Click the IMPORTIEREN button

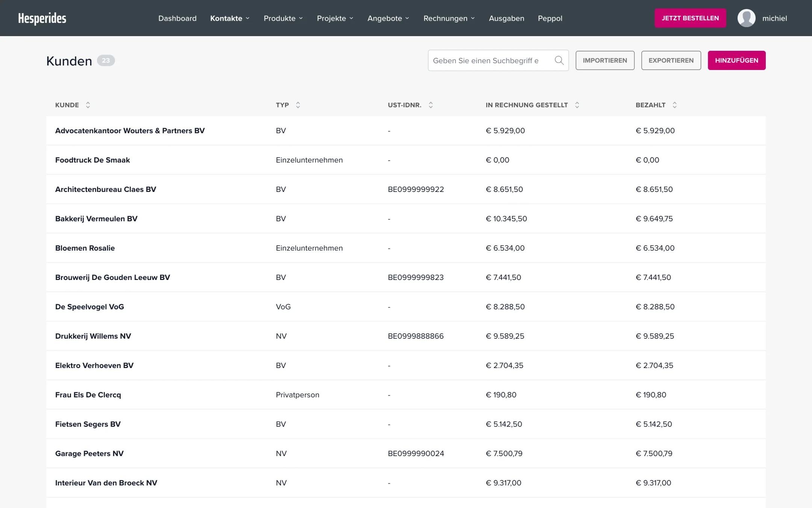(x=605, y=60)
